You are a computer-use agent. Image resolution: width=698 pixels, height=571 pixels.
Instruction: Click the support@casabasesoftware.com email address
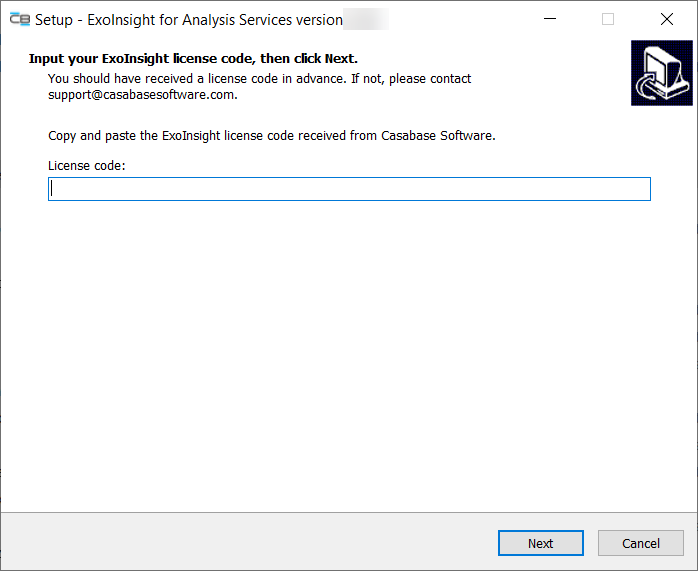coord(141,95)
